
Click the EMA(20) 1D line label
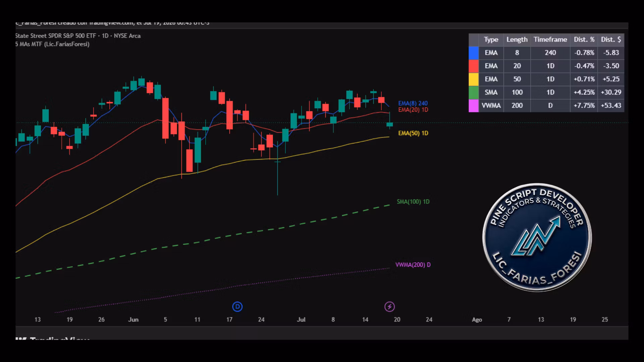point(413,110)
